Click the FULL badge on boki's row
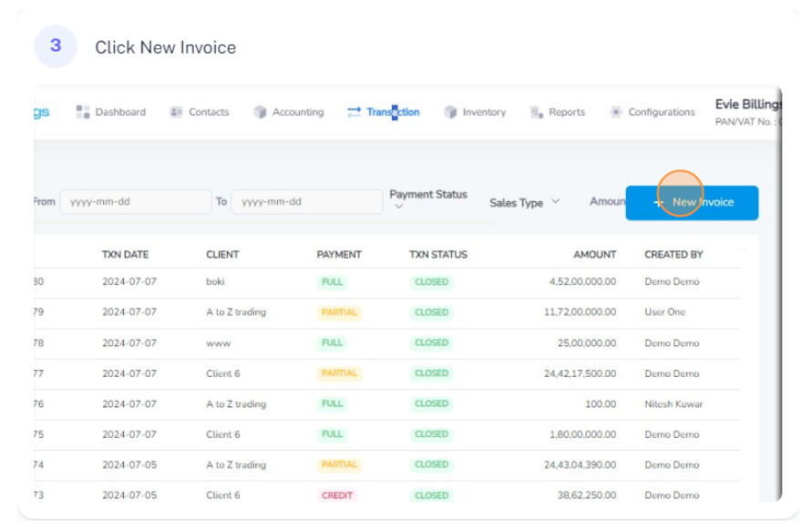Image resolution: width=812 pixels, height=530 pixels. (332, 283)
